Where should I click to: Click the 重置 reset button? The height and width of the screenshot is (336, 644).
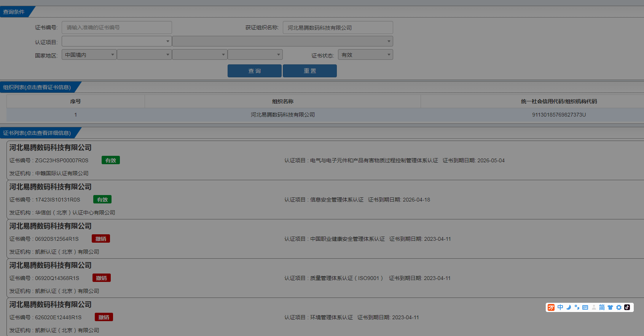tap(310, 71)
